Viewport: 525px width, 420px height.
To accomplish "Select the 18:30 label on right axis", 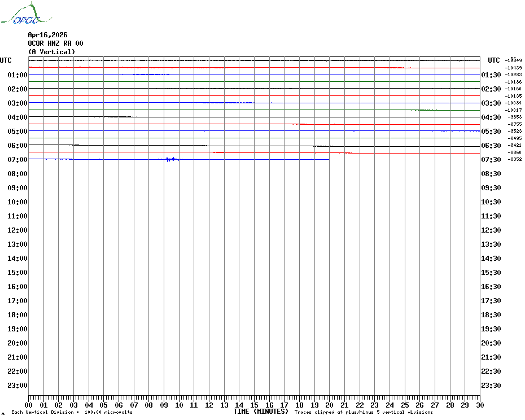I will pyautogui.click(x=491, y=315).
